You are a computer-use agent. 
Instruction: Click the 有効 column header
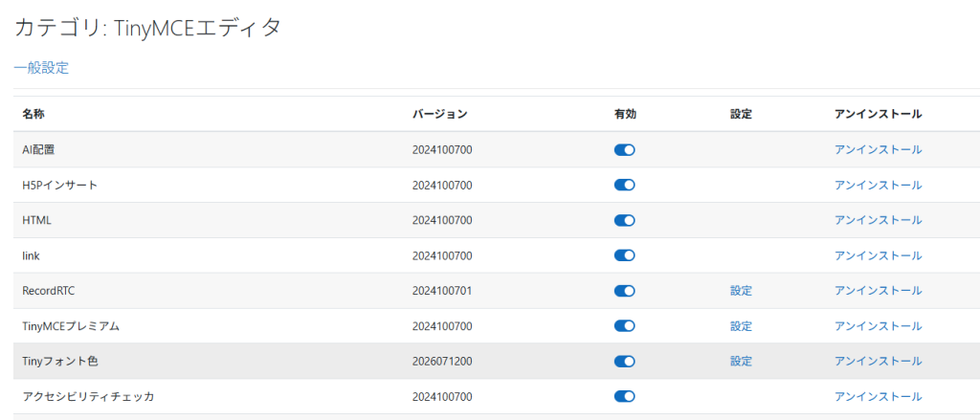pyautogui.click(x=625, y=115)
